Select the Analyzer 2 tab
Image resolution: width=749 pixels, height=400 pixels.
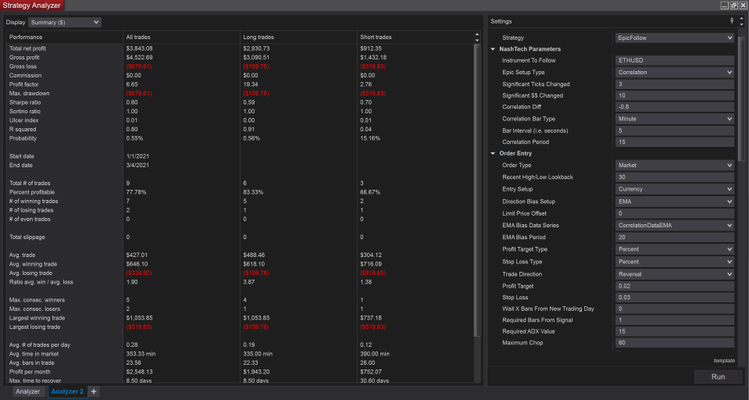pos(66,392)
